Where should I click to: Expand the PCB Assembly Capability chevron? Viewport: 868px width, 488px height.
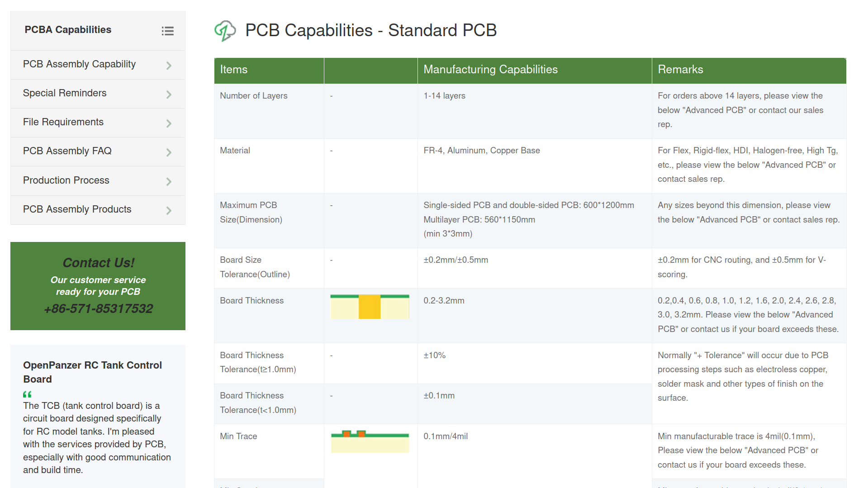click(169, 66)
